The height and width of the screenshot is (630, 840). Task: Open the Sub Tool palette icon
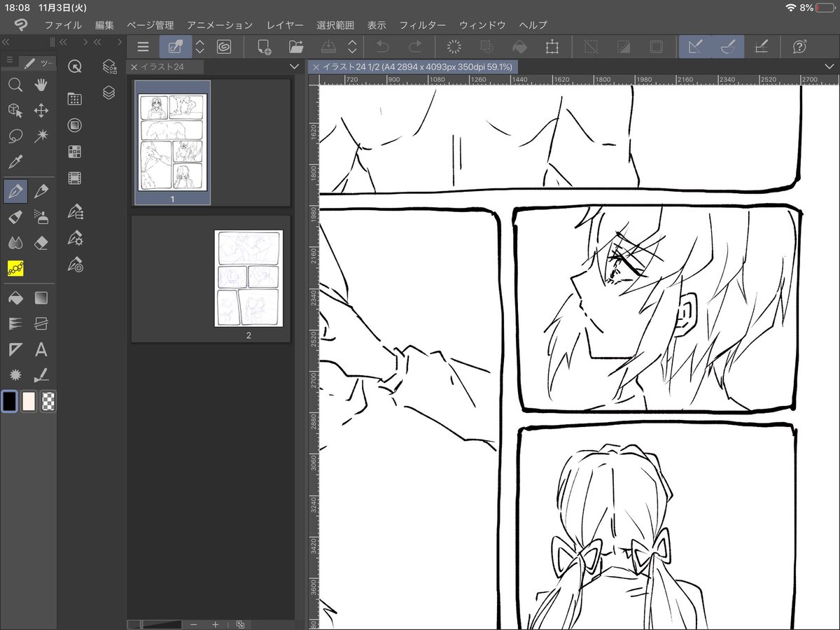[75, 211]
